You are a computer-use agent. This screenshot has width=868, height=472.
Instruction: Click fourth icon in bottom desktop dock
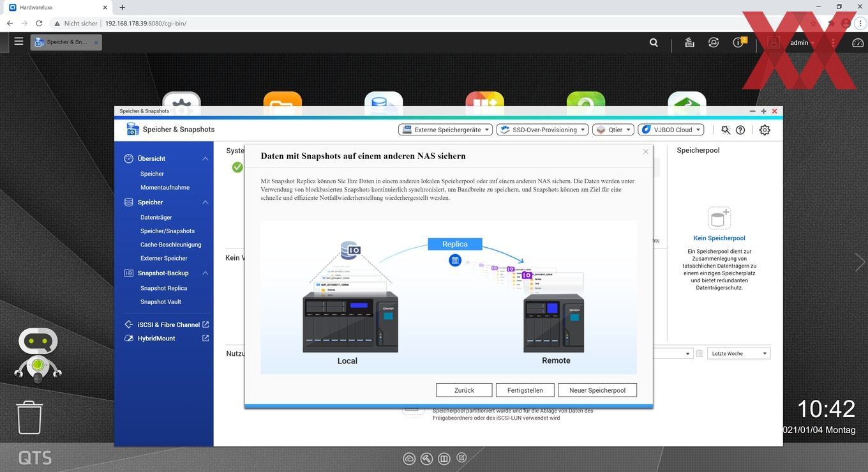[x=462, y=457]
